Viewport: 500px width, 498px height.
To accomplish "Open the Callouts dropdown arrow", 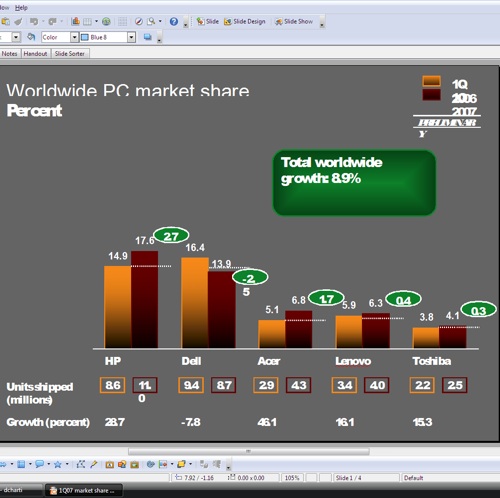I will point(49,464).
